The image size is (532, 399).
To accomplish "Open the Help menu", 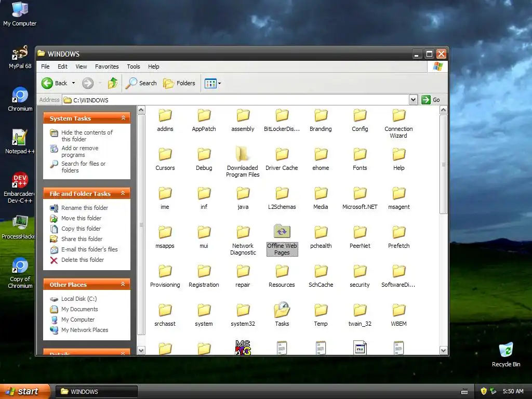I will 153,66.
